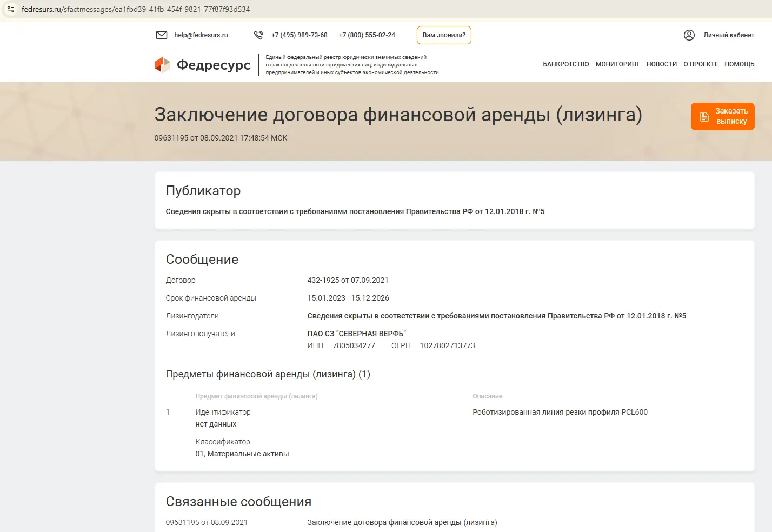Screen dimensions: 772x532
Task: Click related Заключение договора финансовой аренды (лизинга) text
Action: (402, 522)
